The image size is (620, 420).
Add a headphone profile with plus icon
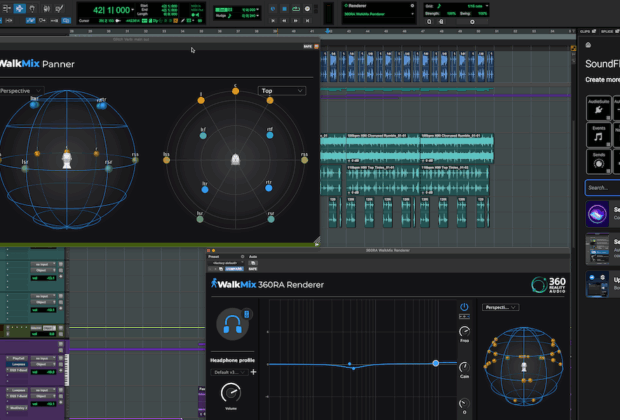point(253,372)
